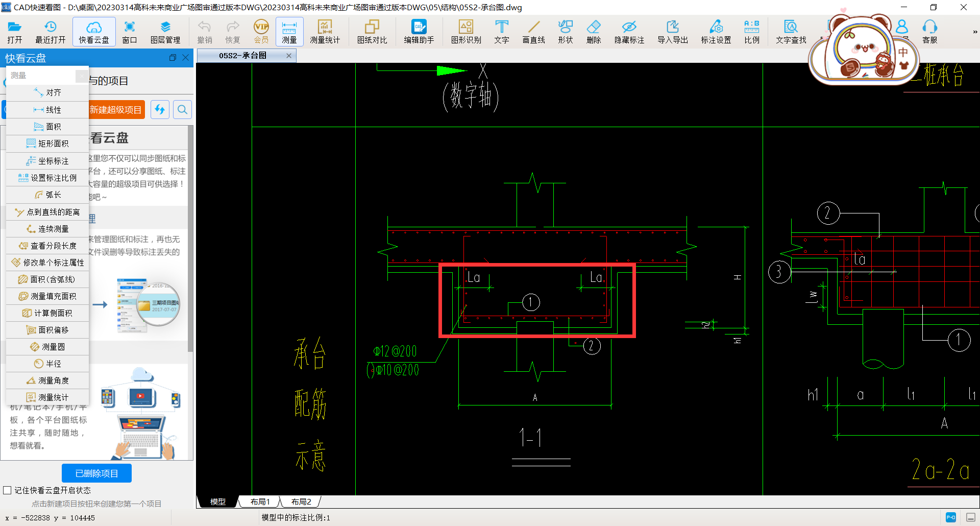Click the 比例 scale tool

click(x=752, y=32)
